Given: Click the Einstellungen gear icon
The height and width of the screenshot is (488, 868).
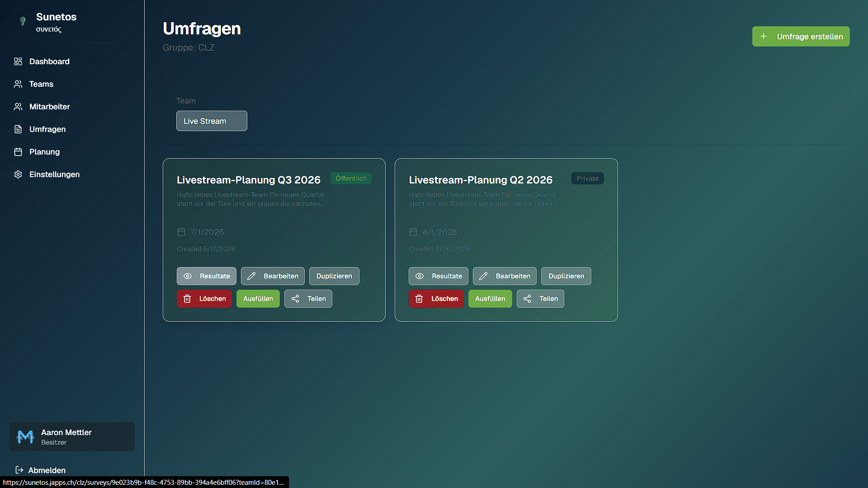Looking at the screenshot, I should (x=18, y=174).
